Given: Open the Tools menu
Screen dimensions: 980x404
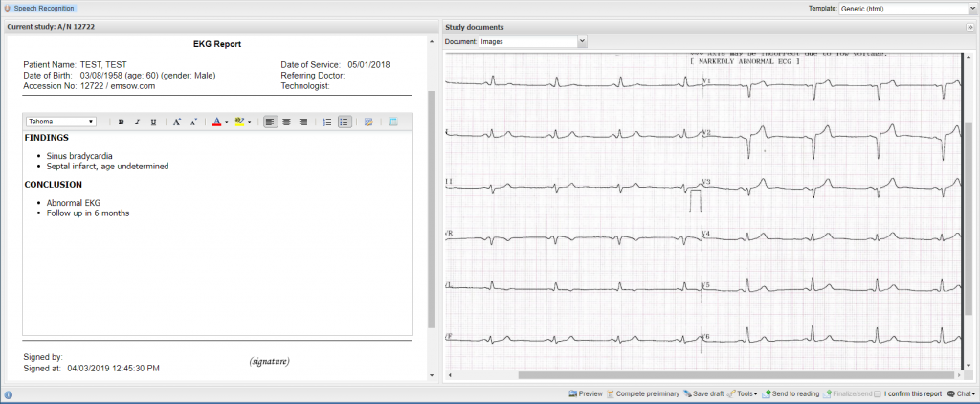Looking at the screenshot, I should point(742,394).
